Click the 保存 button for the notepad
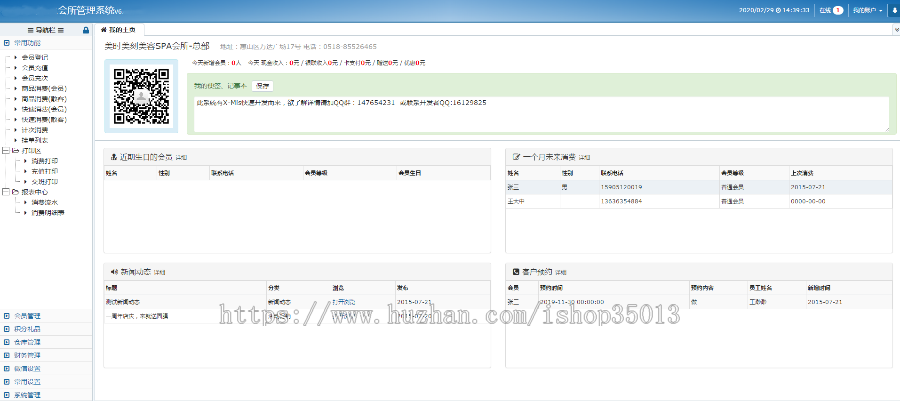The image size is (900, 402). point(262,86)
